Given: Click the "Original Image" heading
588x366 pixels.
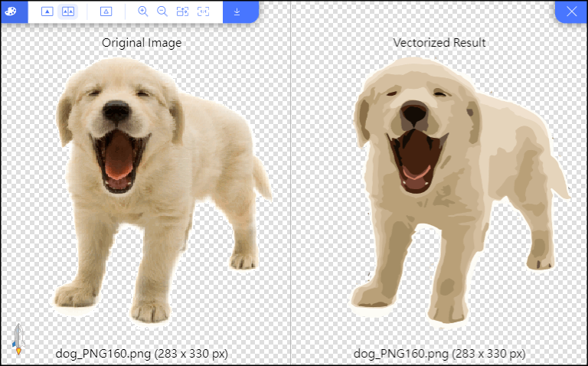Looking at the screenshot, I should (x=142, y=43).
